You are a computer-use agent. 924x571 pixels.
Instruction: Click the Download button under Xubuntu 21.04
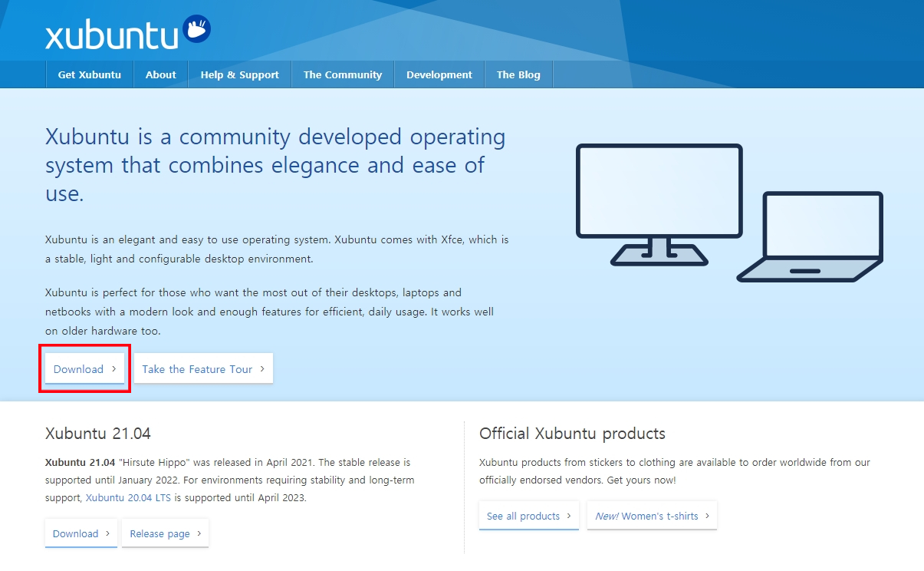click(81, 533)
